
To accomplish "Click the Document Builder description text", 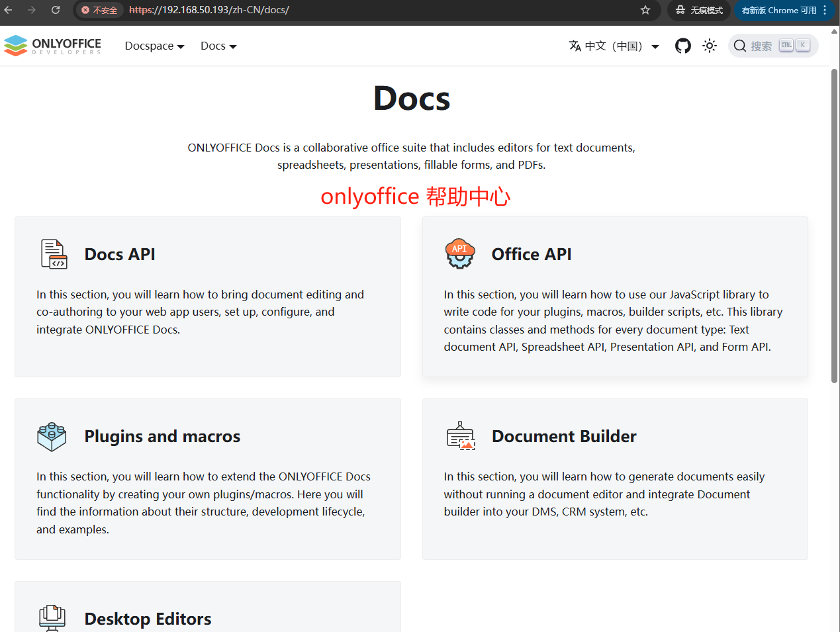I will tap(604, 494).
